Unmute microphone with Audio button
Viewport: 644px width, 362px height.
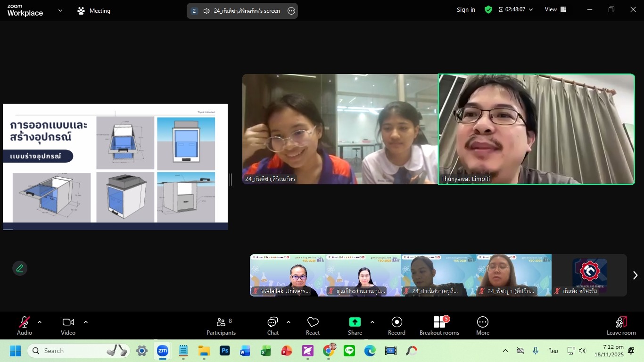(x=25, y=326)
